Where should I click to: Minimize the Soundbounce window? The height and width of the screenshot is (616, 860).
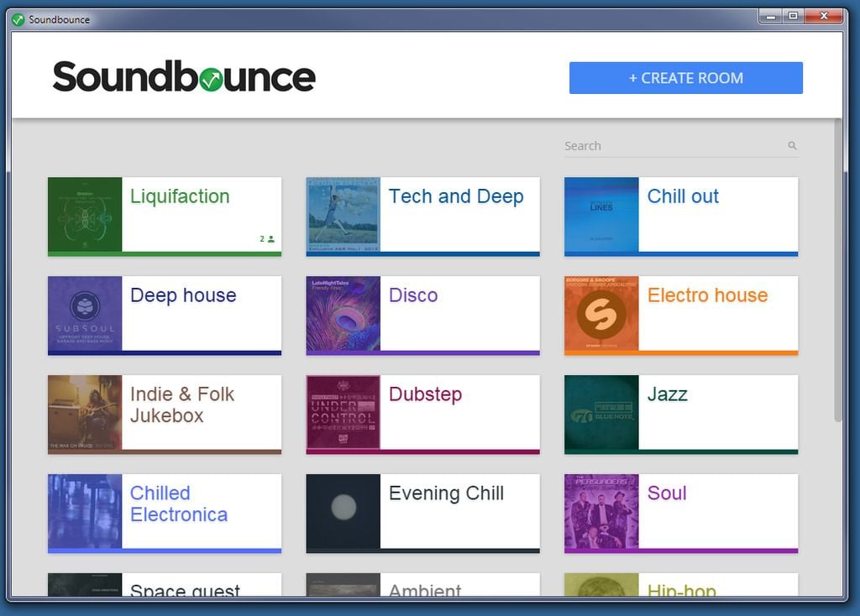771,17
